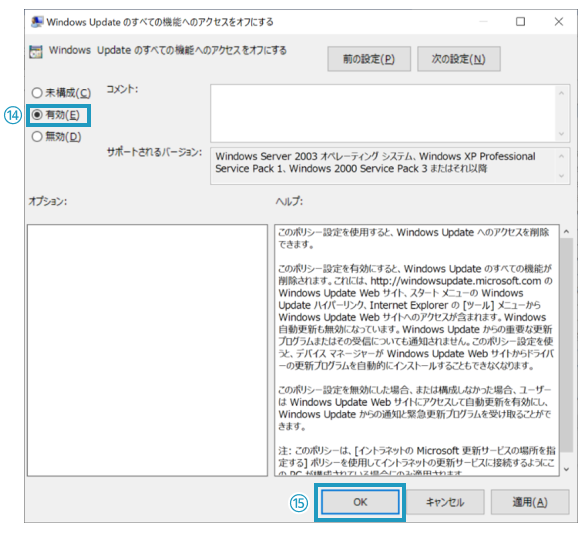Click the policy setting icon beside the heading
Image resolution: width=587 pixels, height=533 pixels.
tap(36, 52)
